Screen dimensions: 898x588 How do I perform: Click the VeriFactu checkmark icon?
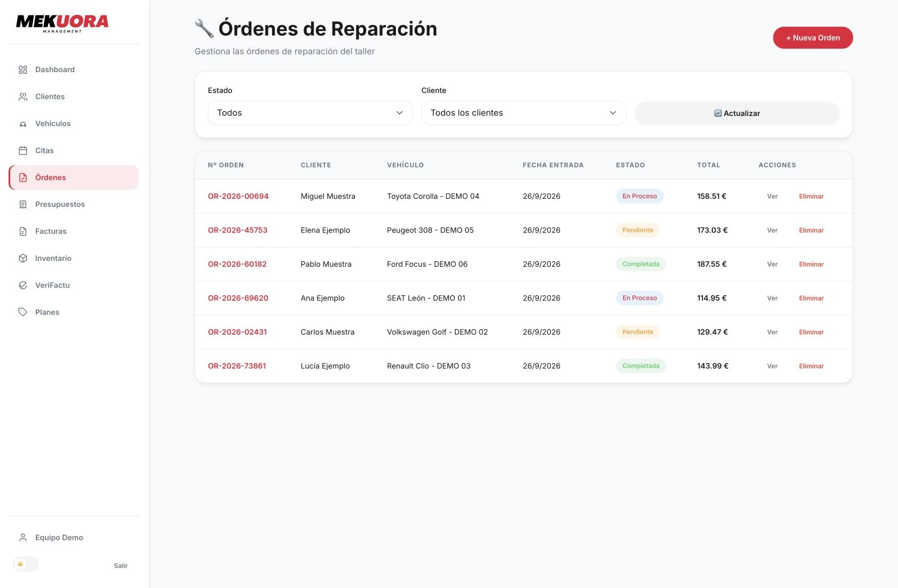[x=23, y=285]
